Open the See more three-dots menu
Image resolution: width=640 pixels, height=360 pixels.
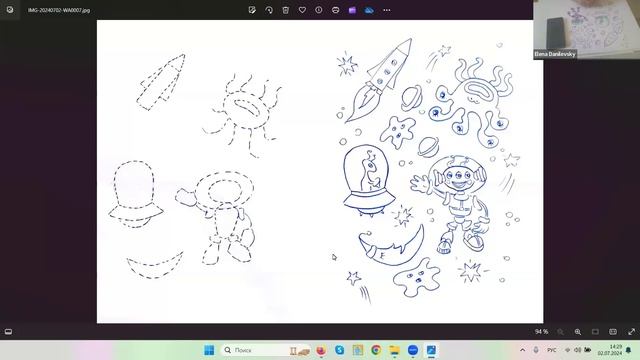click(x=387, y=10)
